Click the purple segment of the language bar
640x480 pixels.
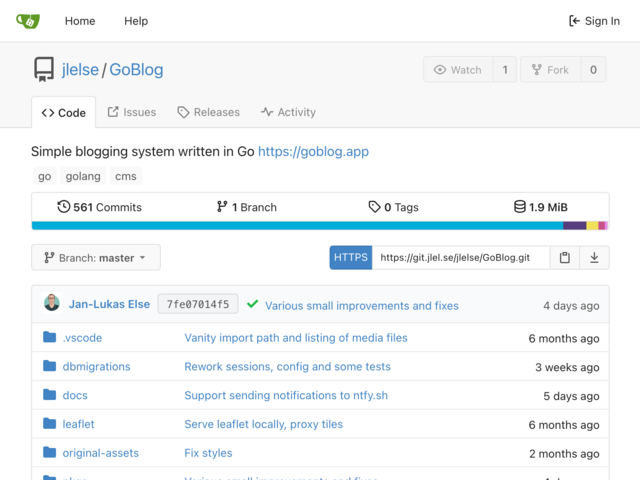[x=575, y=226]
